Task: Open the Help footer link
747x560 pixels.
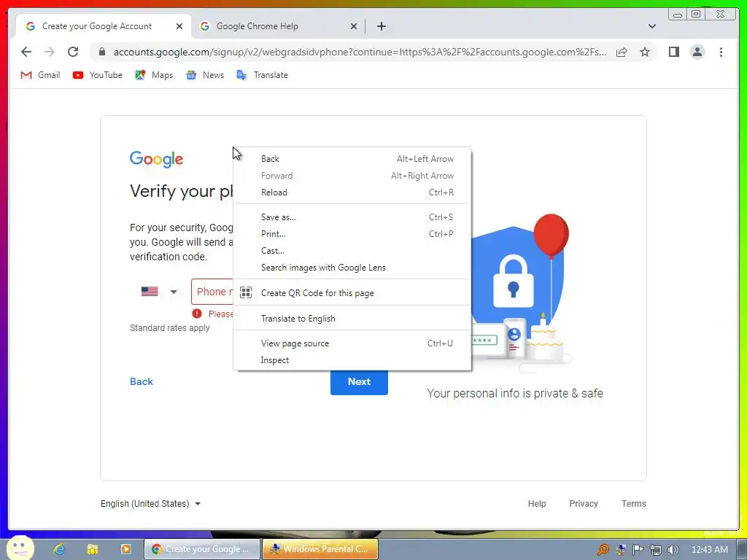Action: pyautogui.click(x=536, y=503)
